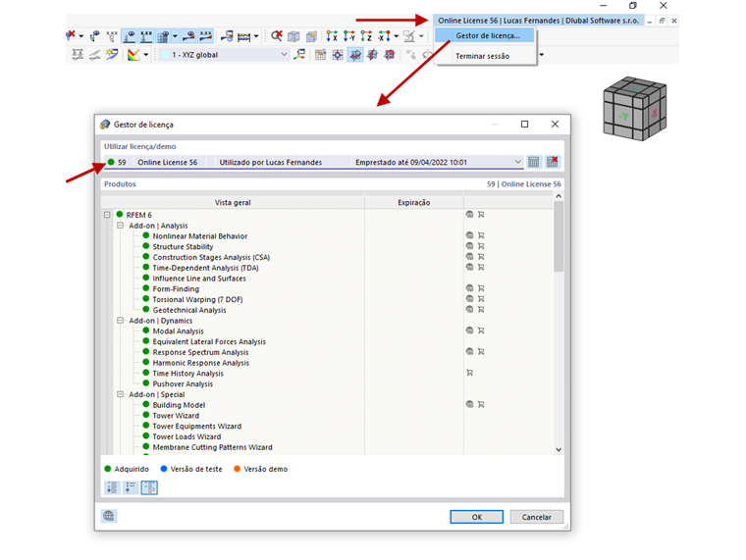746x560 pixels.
Task: Click the sparkle selection toolbar icon in second row
Action: coord(112,55)
